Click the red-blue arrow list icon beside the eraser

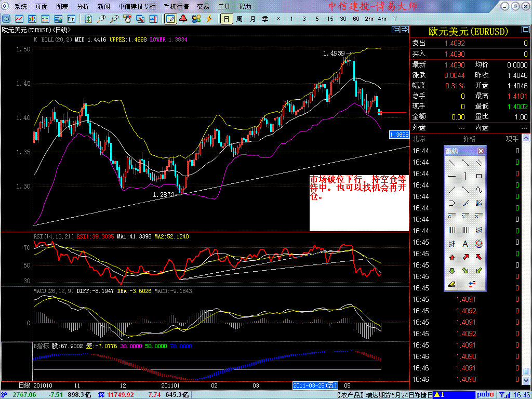(472, 284)
